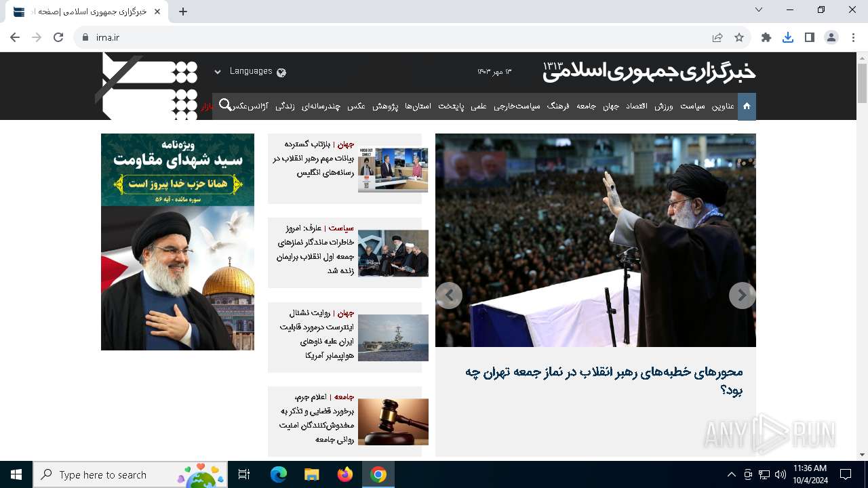Viewport: 868px width, 488px height.
Task: Open Windows Start menu
Action: click(16, 474)
